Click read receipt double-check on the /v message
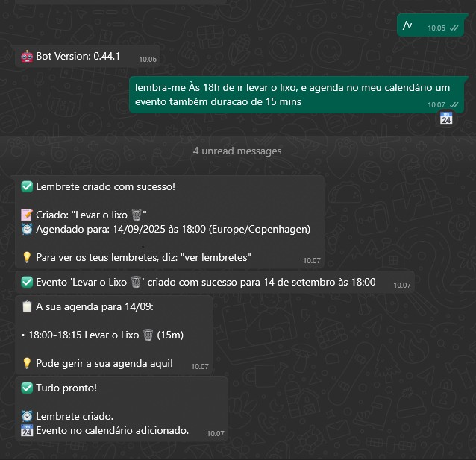 [454, 28]
